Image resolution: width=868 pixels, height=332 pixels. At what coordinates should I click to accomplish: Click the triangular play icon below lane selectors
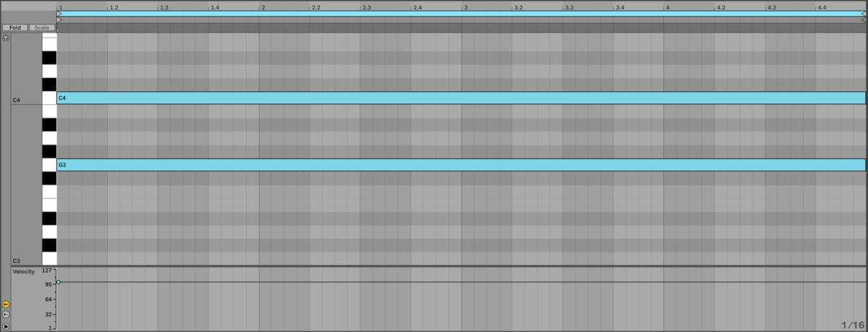pyautogui.click(x=6, y=327)
